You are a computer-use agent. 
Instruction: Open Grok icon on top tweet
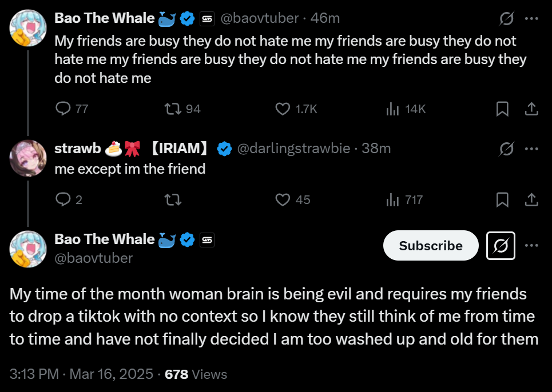pos(506,19)
